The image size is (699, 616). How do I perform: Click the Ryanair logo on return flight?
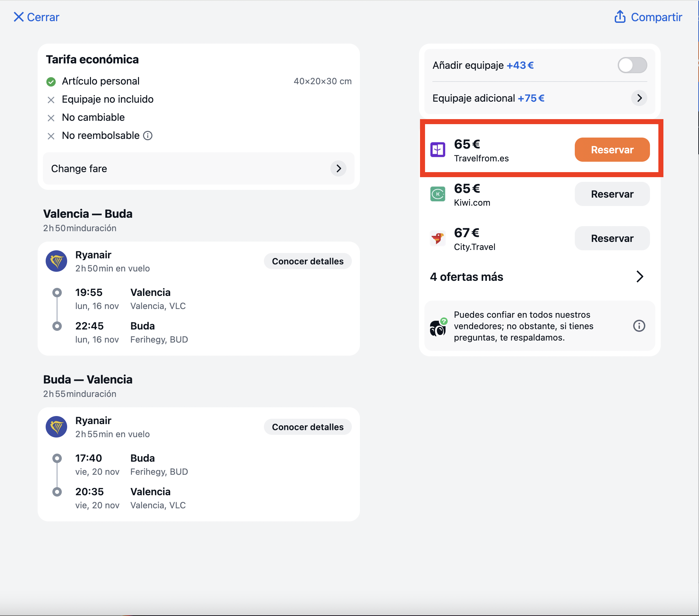click(56, 427)
